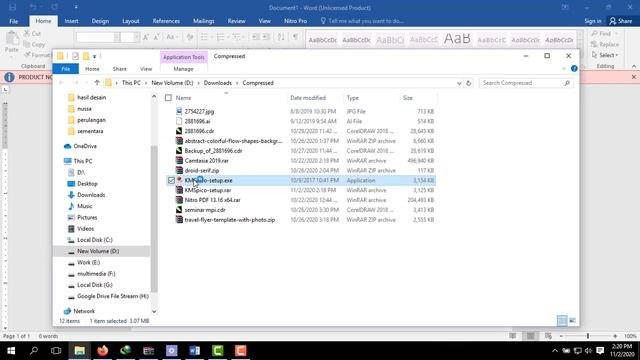Select the Nitro PDF 13.16 x64.rar file
Screen dimensions: 640x360
pyautogui.click(x=212, y=200)
